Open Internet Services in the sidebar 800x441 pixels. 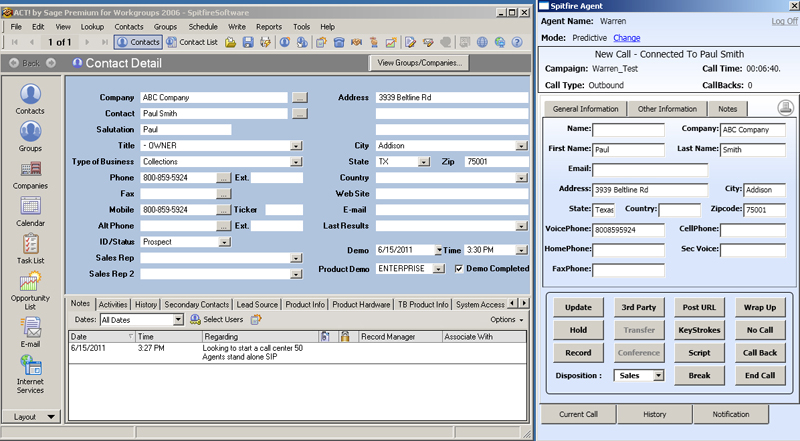[30, 367]
